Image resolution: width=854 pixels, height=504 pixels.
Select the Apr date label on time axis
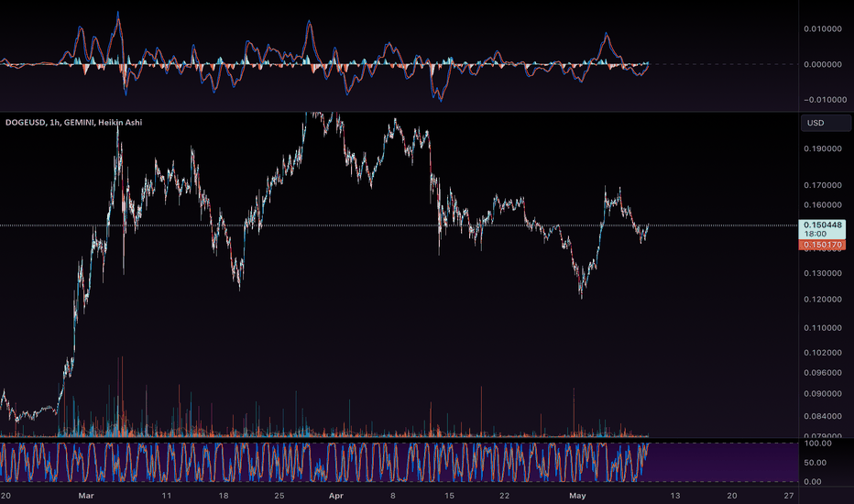336,495
